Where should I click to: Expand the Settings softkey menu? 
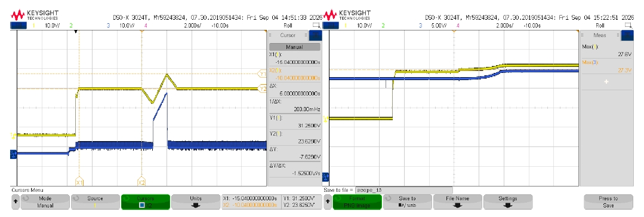click(508, 202)
